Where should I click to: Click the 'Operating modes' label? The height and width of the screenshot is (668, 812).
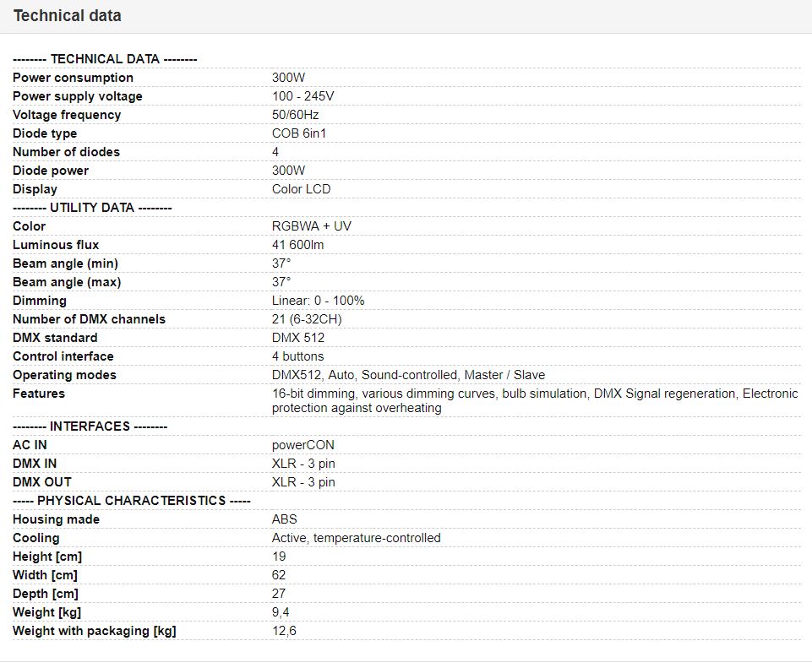click(65, 375)
